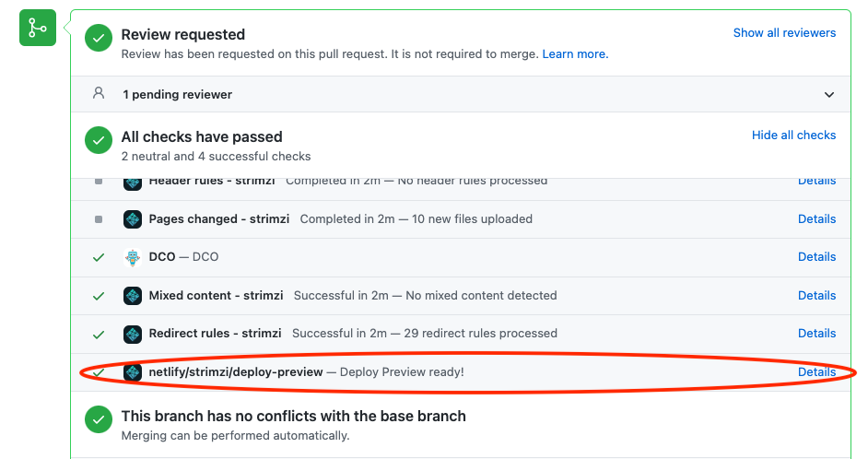Click the green check icon for no conflicts status
The height and width of the screenshot is (459, 868).
(99, 419)
